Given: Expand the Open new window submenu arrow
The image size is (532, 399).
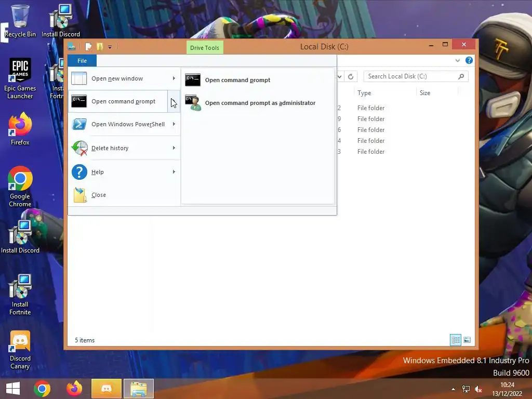Looking at the screenshot, I should coord(174,78).
